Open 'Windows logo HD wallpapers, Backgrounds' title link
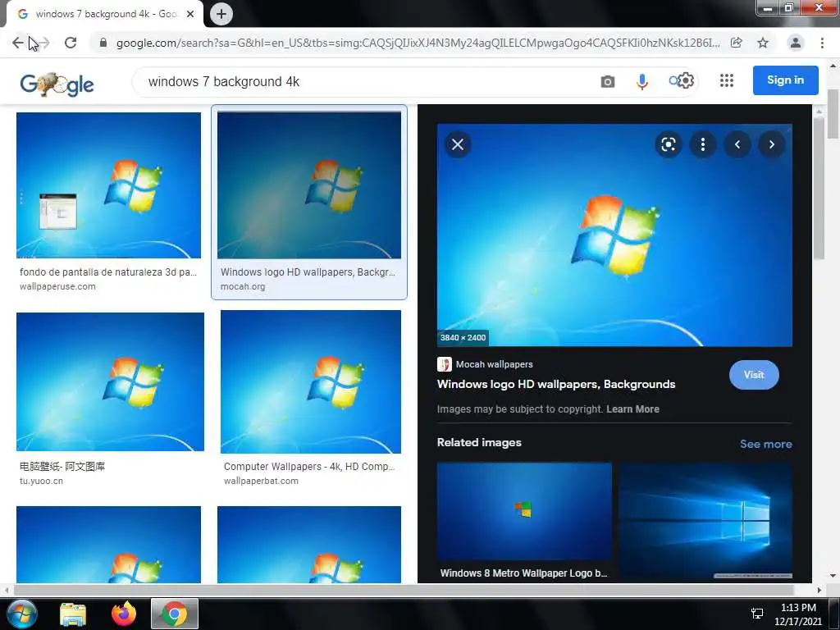The image size is (840, 630). point(556,384)
